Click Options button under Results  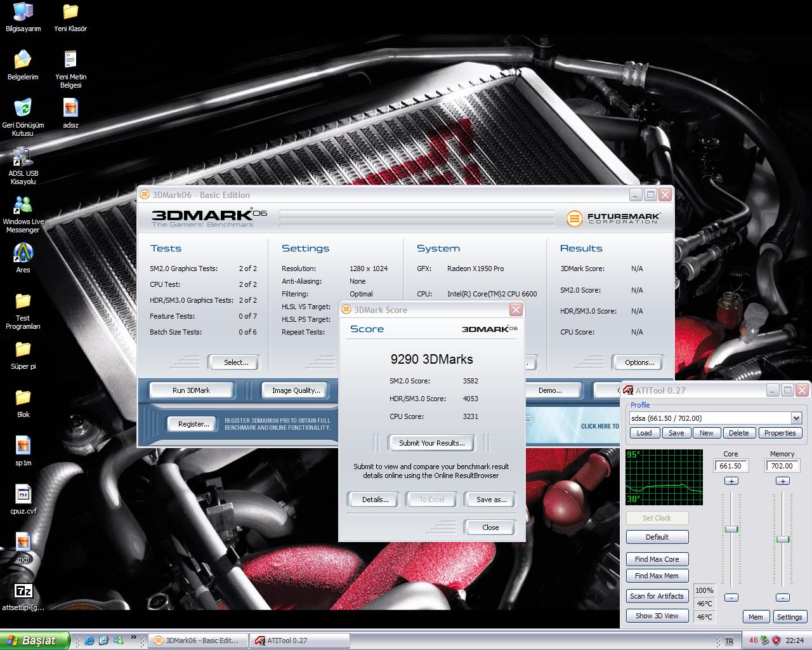(x=639, y=362)
